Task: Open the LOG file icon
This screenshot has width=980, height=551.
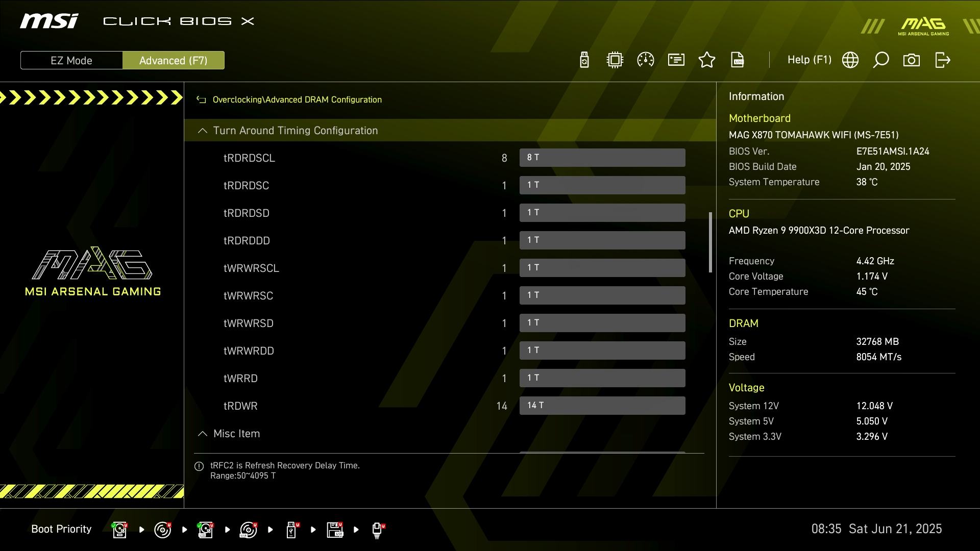Action: 738,60
